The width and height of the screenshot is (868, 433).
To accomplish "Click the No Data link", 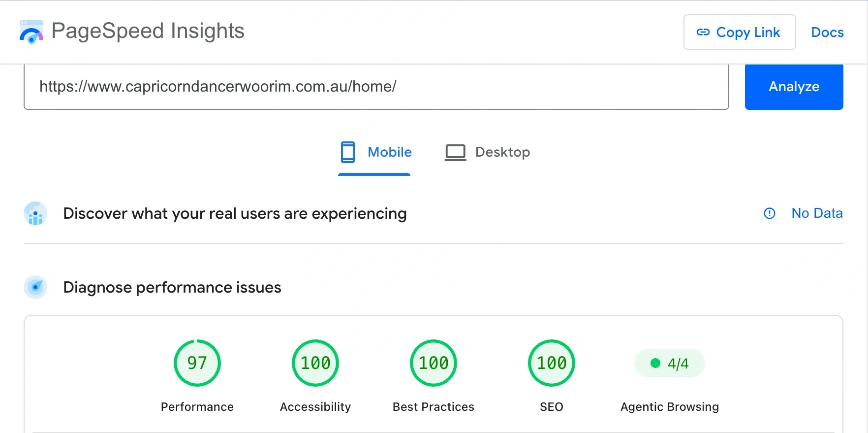I will pos(817,213).
